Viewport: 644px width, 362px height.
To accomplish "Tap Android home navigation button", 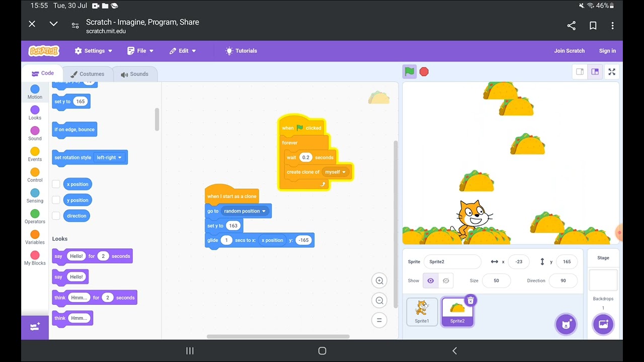I will point(322,351).
